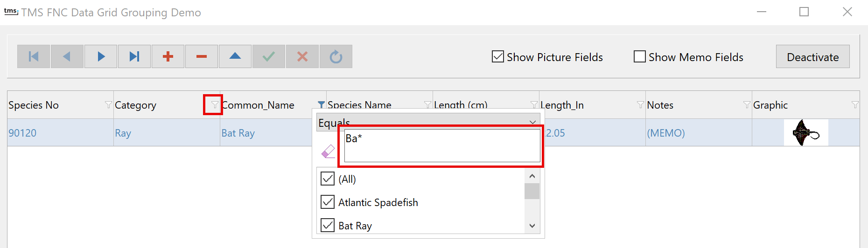The width and height of the screenshot is (868, 248).
Task: Toggle the (All) filter checkbox
Action: point(328,179)
